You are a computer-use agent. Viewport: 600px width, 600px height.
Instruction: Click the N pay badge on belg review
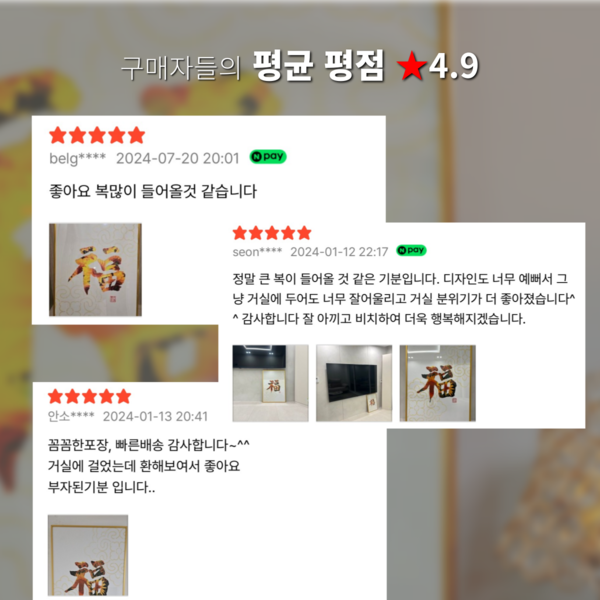[x=268, y=157]
